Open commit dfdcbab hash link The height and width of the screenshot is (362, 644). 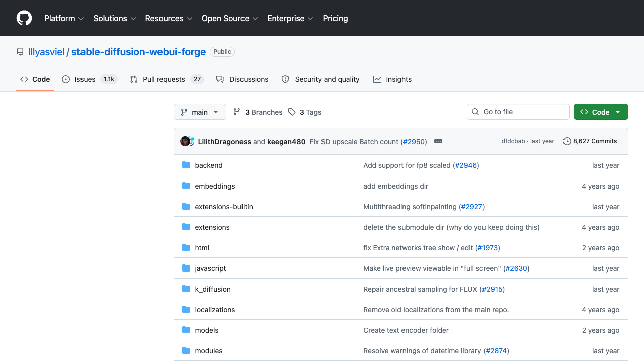point(513,141)
